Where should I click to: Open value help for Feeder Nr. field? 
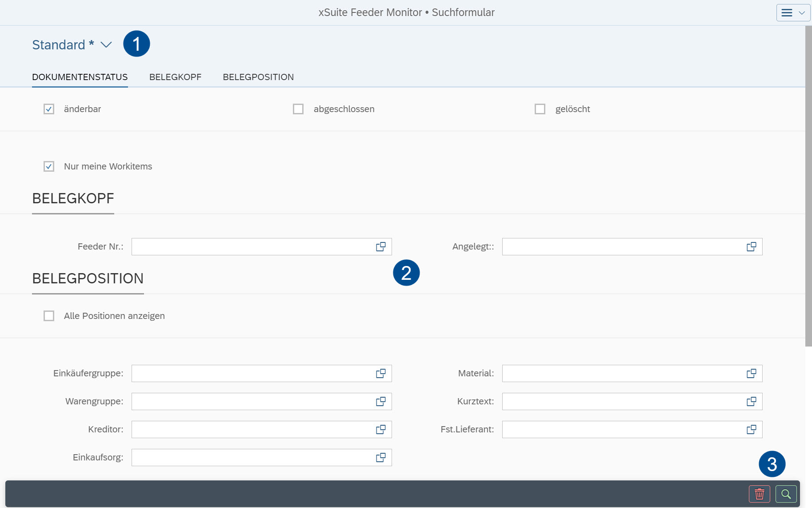pyautogui.click(x=380, y=246)
